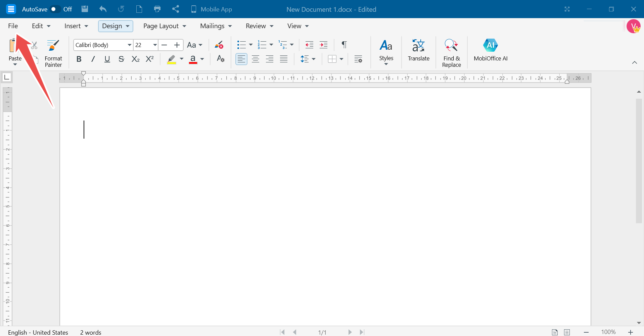Toggle bold formatting
Viewport: 644px width, 336px height.
(79, 59)
